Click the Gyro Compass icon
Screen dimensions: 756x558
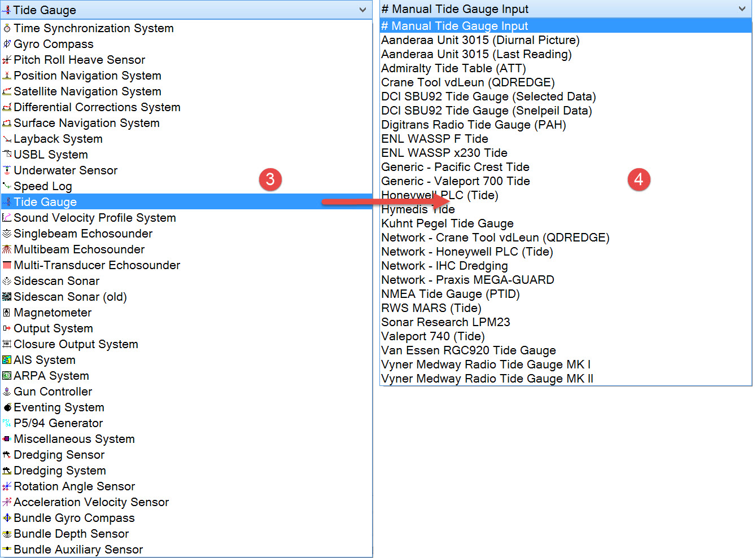7,44
